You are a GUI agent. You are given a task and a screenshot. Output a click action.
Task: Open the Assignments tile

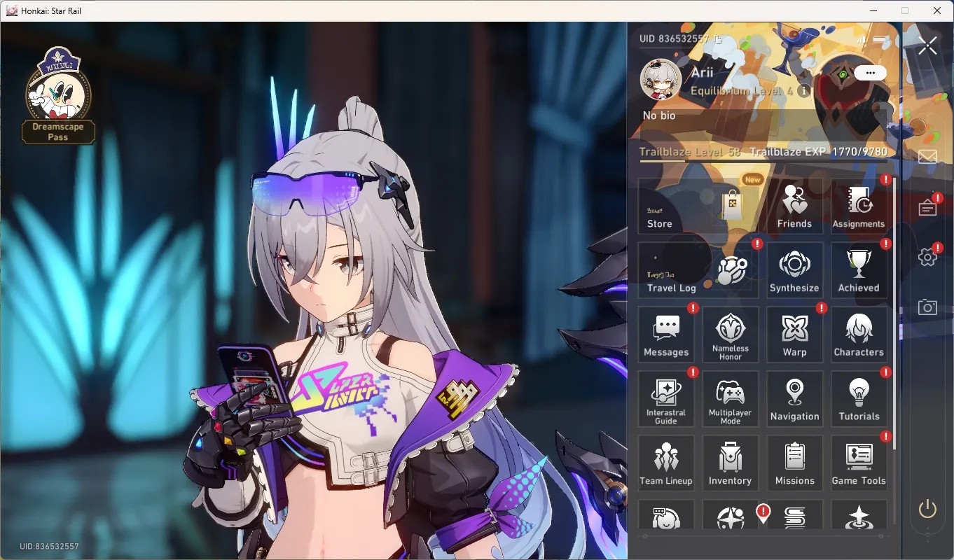[859, 206]
